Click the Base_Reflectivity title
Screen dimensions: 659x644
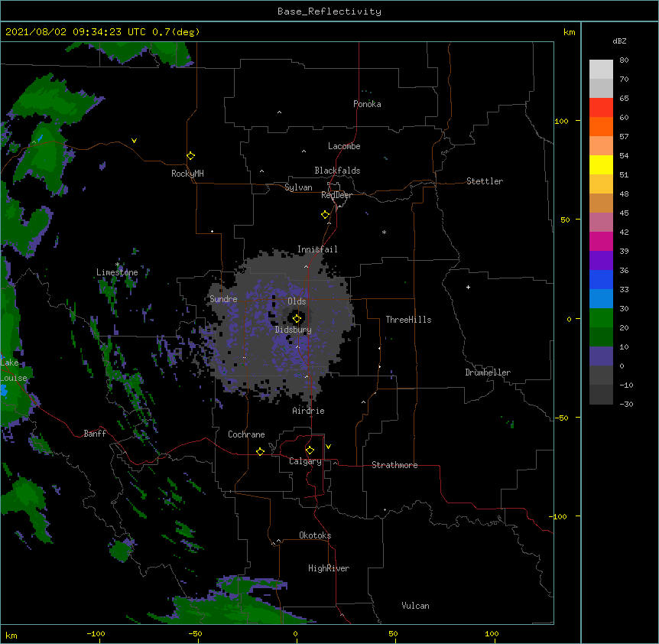[x=329, y=11]
